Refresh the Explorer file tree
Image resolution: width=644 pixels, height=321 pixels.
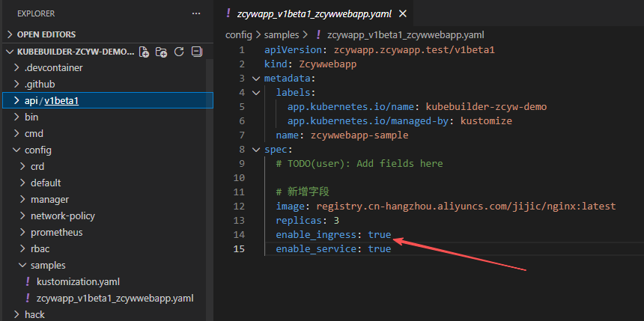(179, 52)
